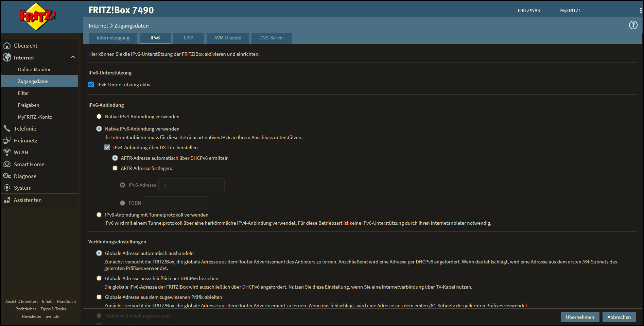Image resolution: width=644 pixels, height=326 pixels.
Task: Click the FQDN input field
Action: pos(176,203)
